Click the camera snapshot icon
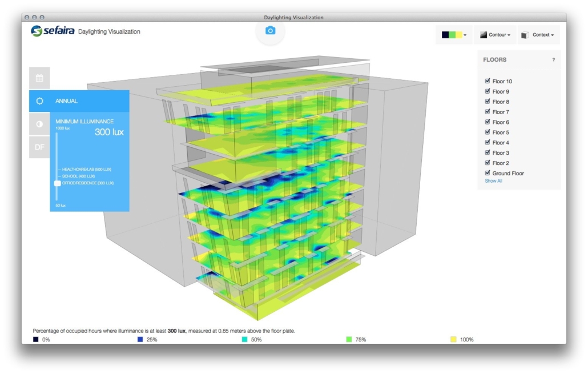The width and height of the screenshot is (588, 374). coord(271,31)
